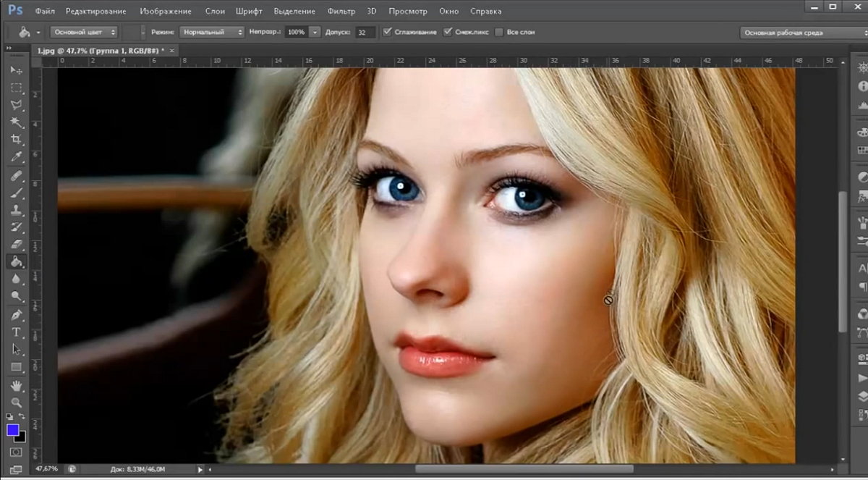Open the Фильтр menu

341,12
